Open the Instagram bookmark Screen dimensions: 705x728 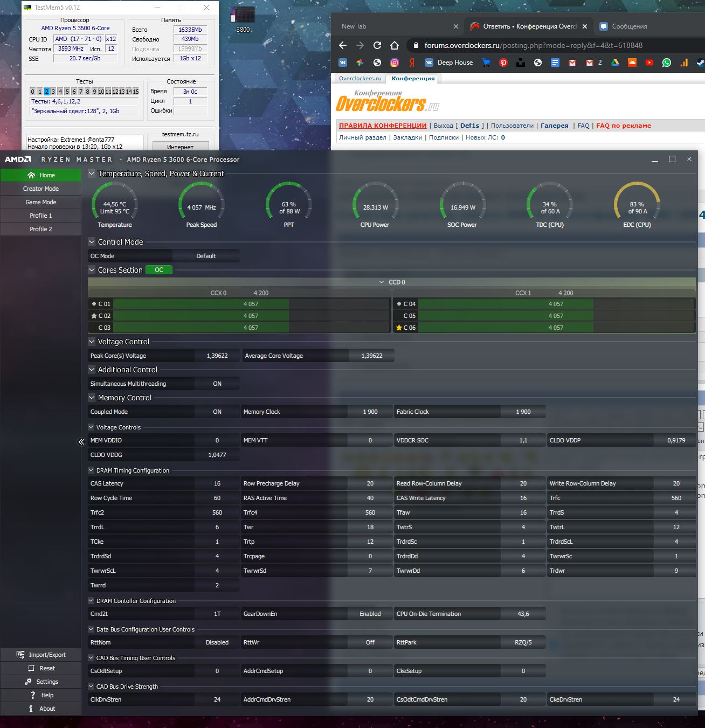(x=395, y=63)
